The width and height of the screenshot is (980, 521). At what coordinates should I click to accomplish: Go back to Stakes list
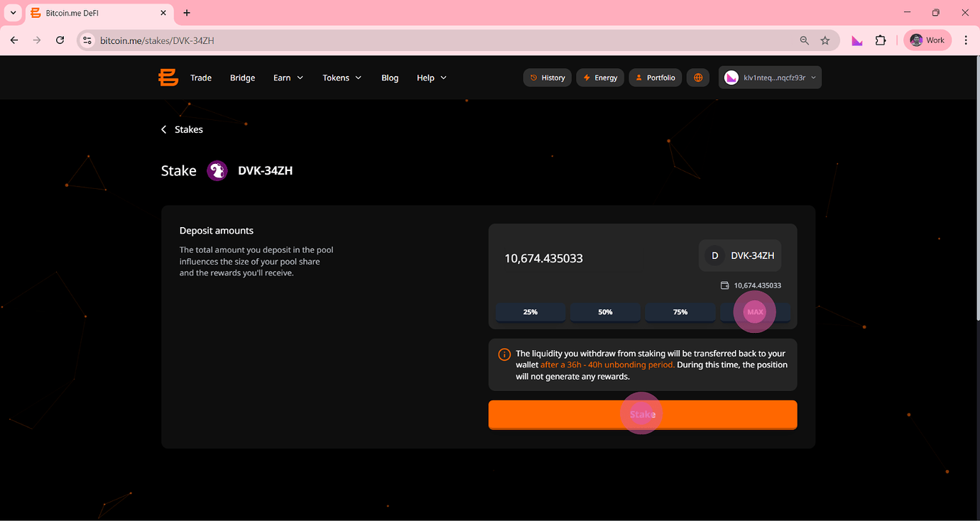point(183,129)
